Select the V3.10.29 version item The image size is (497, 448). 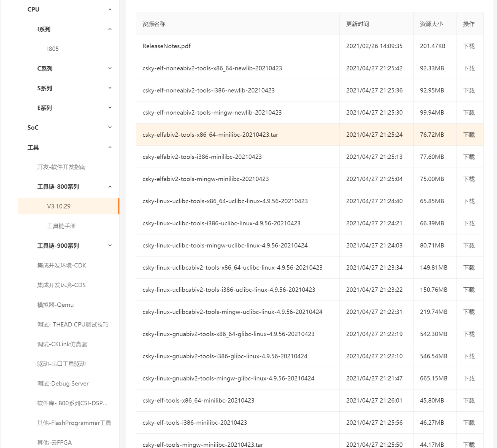59,206
